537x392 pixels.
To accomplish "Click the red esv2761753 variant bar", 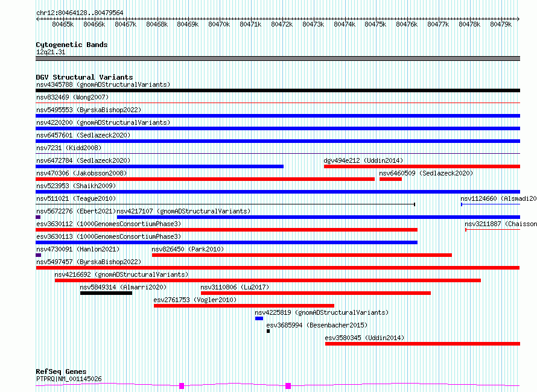I will click(x=244, y=306).
